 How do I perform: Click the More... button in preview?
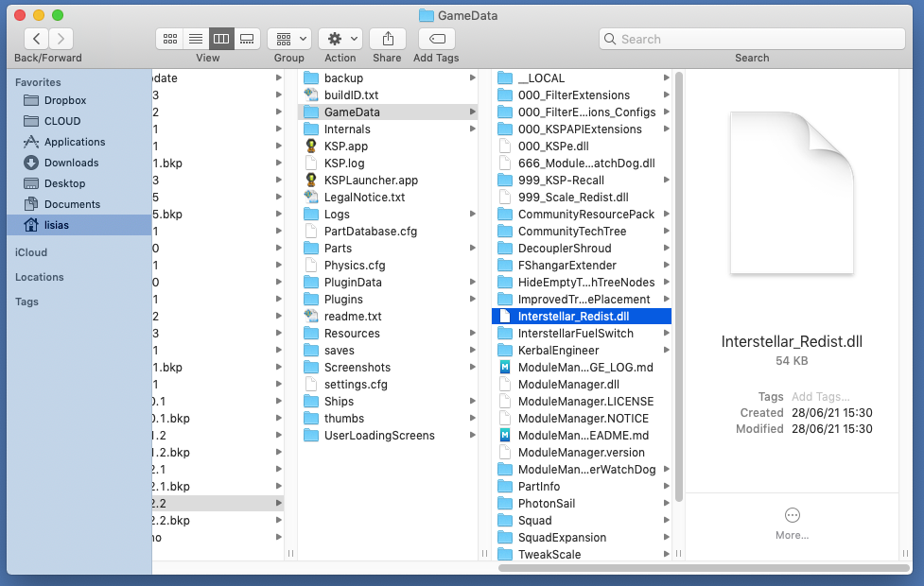[792, 524]
